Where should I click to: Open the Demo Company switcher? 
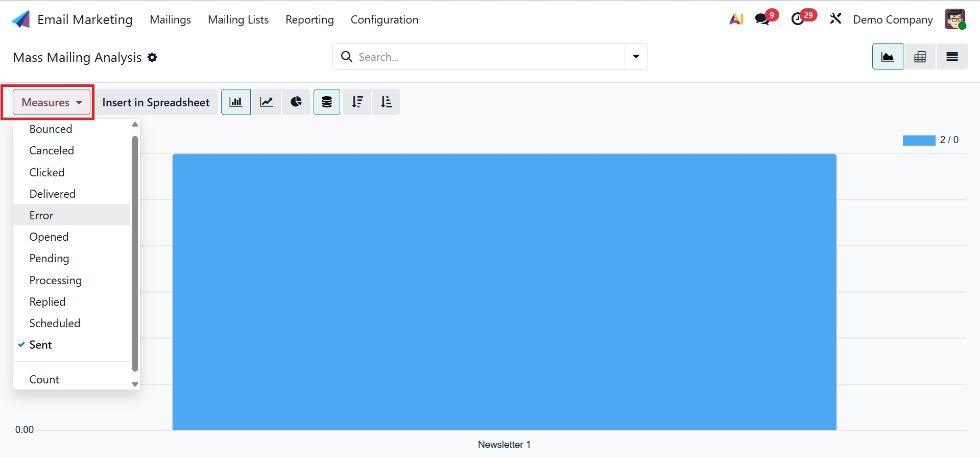893,19
